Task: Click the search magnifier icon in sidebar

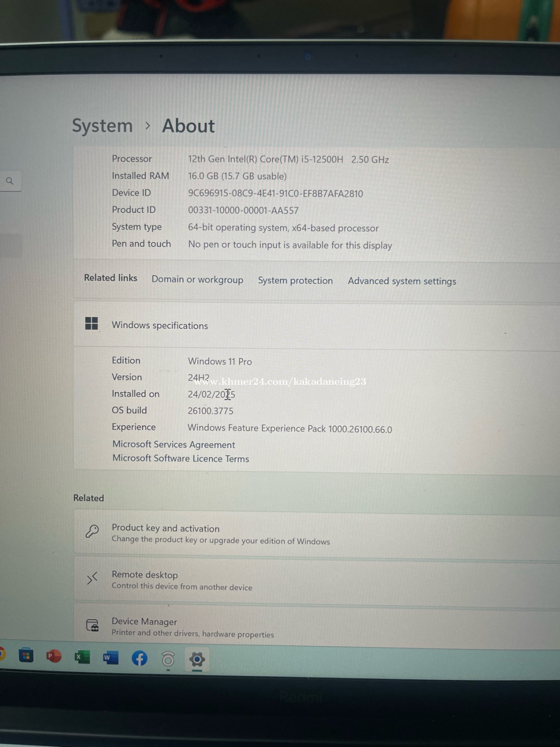Action: tap(10, 181)
